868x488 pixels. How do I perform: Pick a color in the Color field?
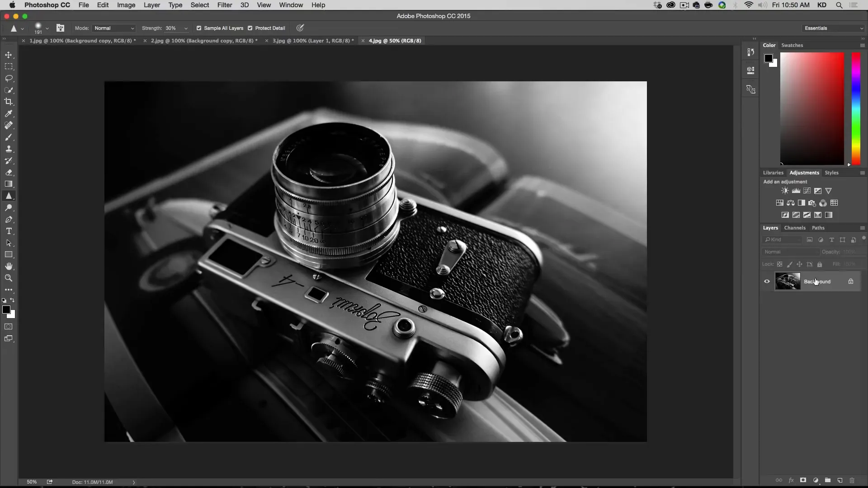812,108
